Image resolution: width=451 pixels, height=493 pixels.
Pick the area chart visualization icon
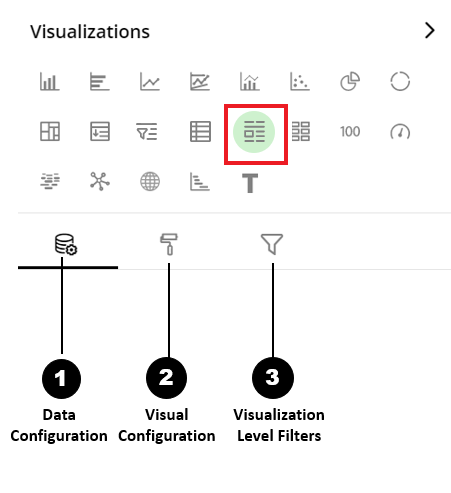[x=200, y=82]
